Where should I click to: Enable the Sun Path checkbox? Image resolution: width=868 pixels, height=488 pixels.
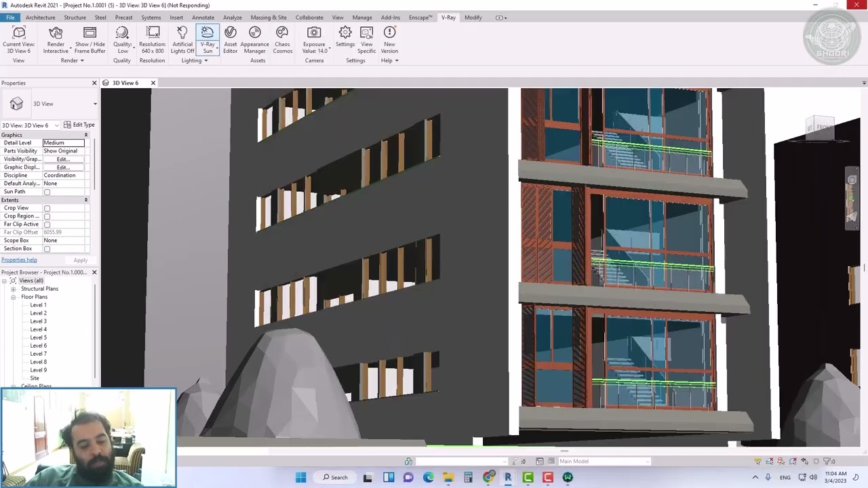[x=47, y=192]
